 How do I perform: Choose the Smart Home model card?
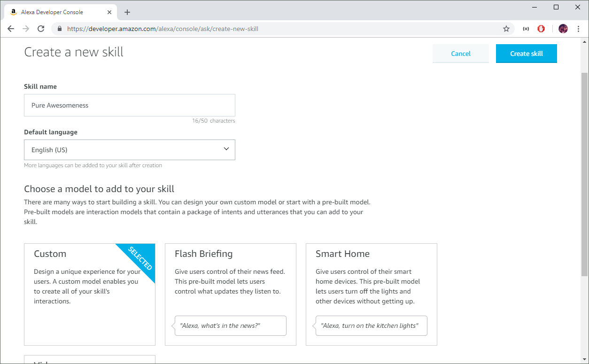(x=372, y=294)
